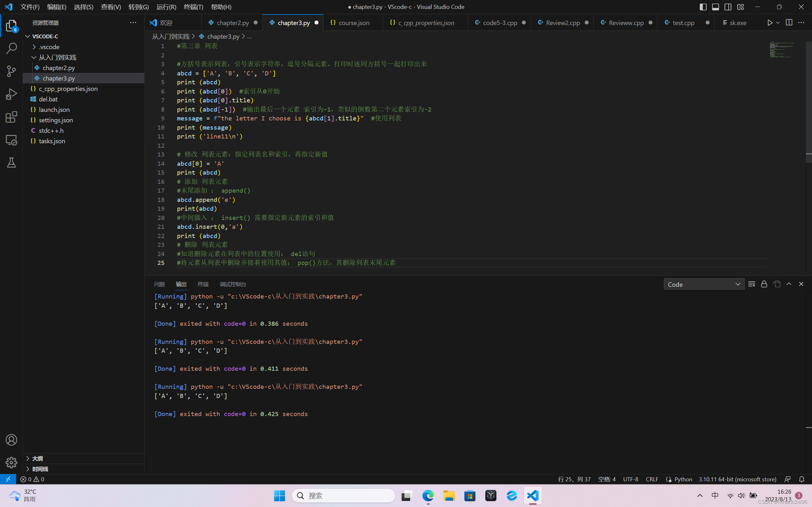The width and height of the screenshot is (812, 507).
Task: Toggle the primary sidebar visibility
Action: pyautogui.click(x=703, y=7)
